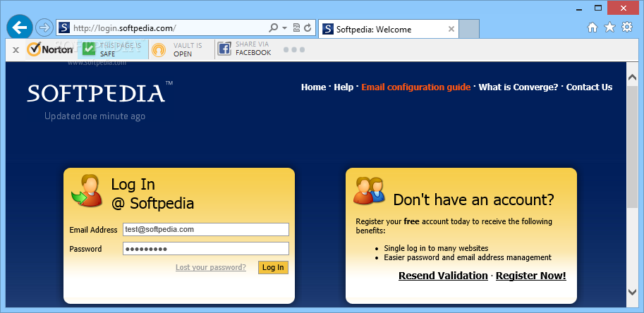
Task: Click the scrollbar down arrow
Action: [632, 292]
